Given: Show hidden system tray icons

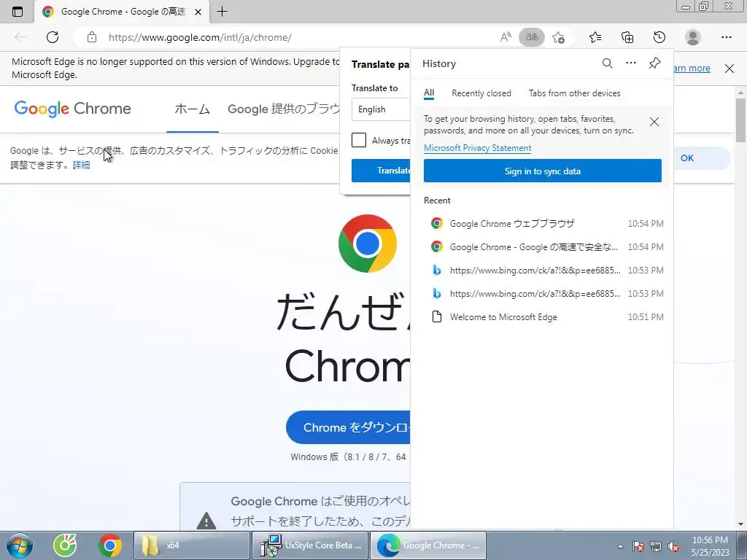Looking at the screenshot, I should point(620,546).
